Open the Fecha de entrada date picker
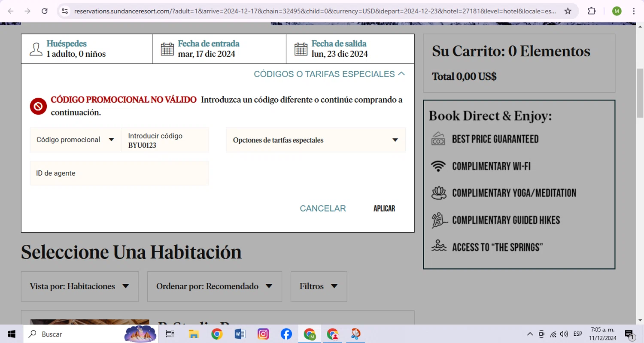Viewport: 644px width, 343px height. point(219,49)
